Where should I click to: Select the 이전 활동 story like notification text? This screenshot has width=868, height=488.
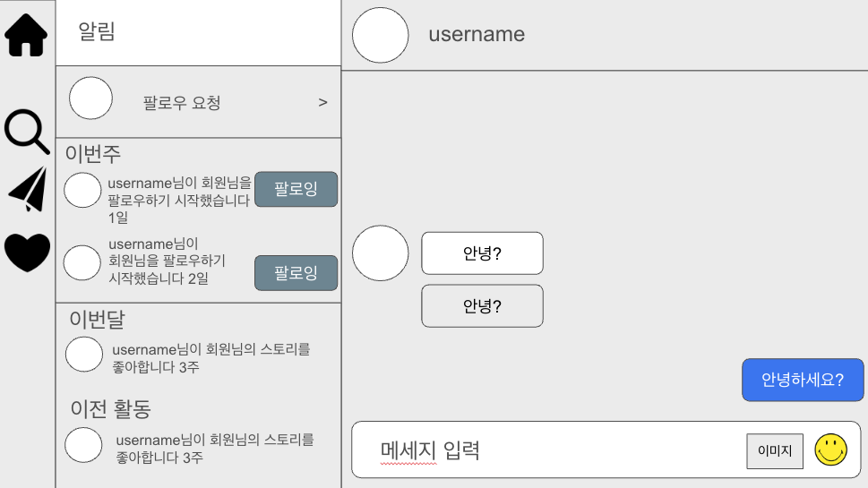(215, 449)
